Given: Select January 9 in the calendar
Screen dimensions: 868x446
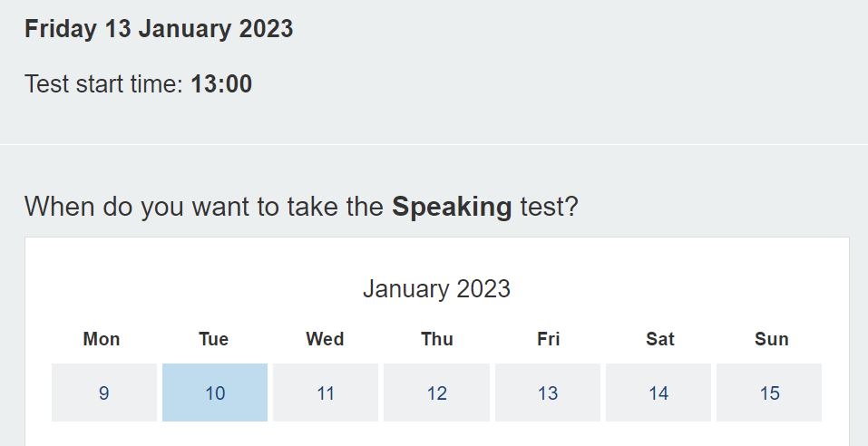Looking at the screenshot, I should (x=103, y=393).
